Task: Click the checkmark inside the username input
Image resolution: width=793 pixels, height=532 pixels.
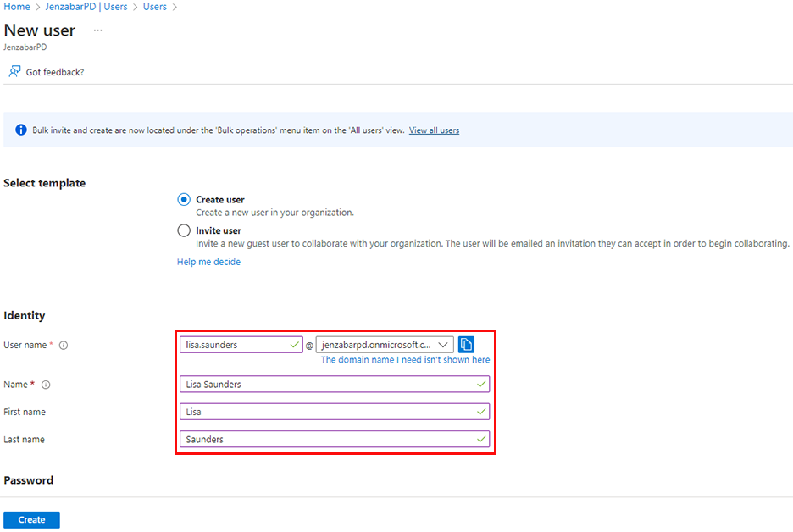Action: click(295, 344)
